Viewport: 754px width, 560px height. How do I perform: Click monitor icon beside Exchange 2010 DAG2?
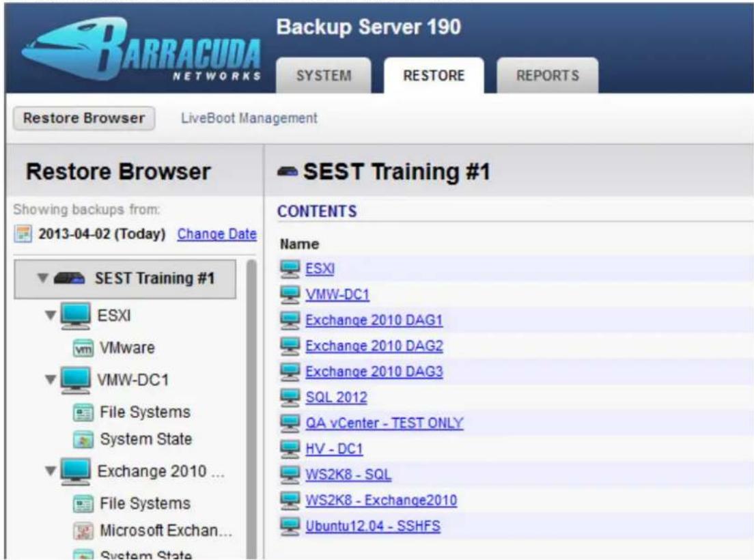tap(290, 346)
